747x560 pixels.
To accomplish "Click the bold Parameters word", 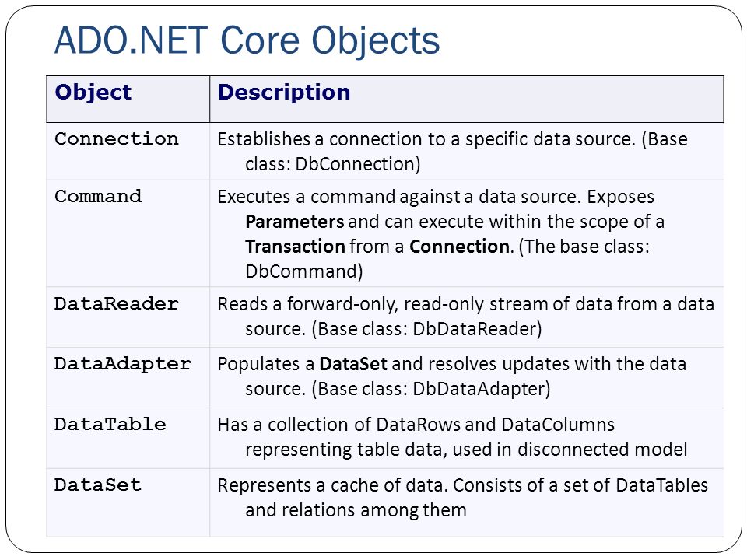I will [294, 222].
